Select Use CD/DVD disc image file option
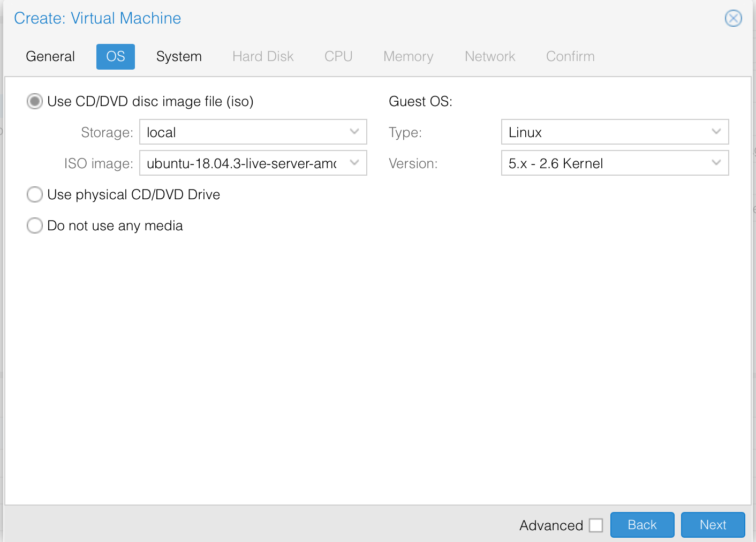 35,101
